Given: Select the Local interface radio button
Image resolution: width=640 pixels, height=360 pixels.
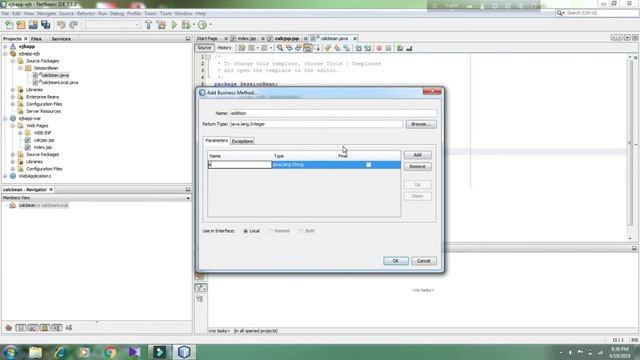Looking at the screenshot, I should pyautogui.click(x=246, y=231).
